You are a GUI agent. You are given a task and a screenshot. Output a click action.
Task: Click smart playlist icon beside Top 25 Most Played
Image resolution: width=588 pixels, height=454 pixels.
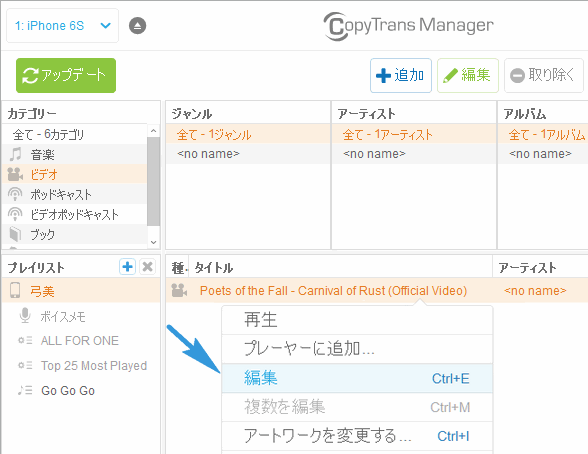coord(25,365)
